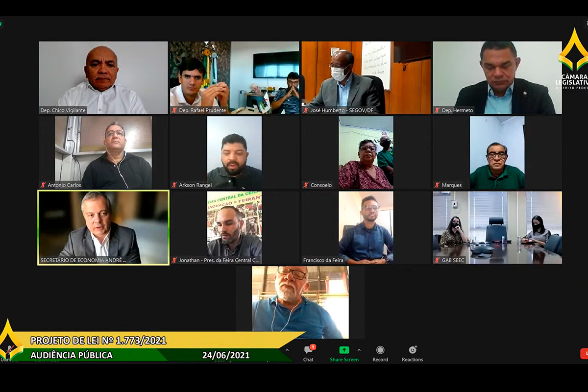Select Francisco da Feira video tile
Screen dimensions: 588x392
(x=366, y=228)
